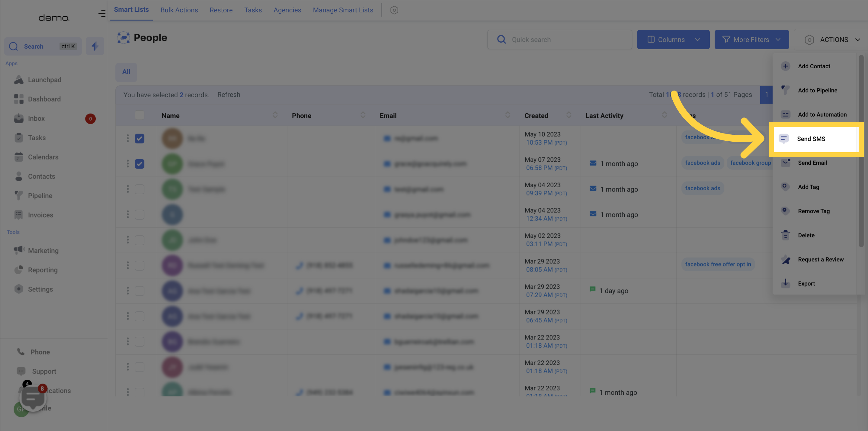868x431 pixels.
Task: Switch to the Restore tab
Action: [221, 10]
